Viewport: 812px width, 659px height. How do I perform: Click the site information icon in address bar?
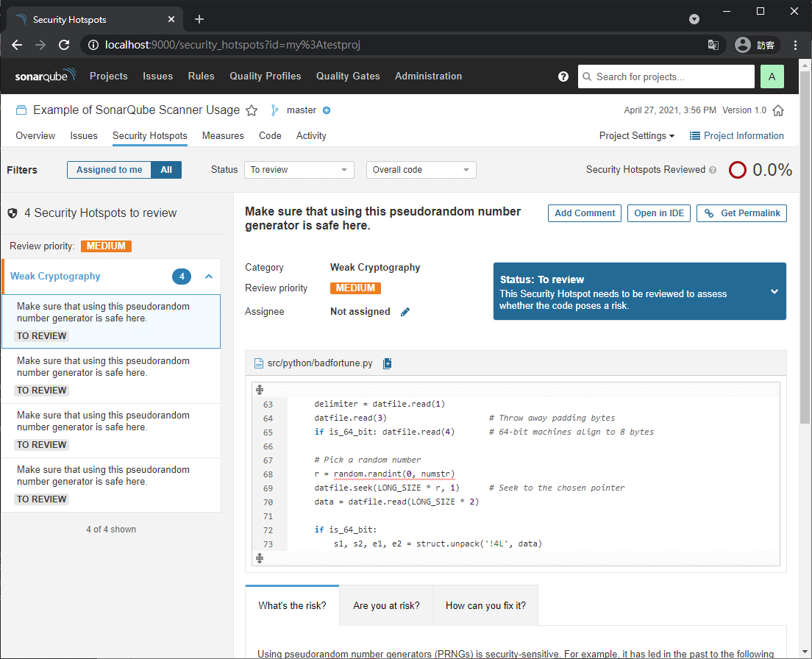click(93, 45)
